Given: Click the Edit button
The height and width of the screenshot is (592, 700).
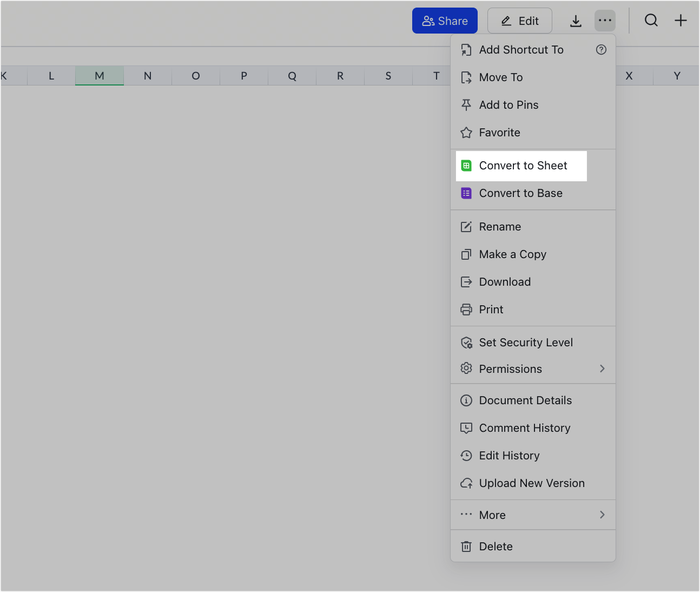Looking at the screenshot, I should [519, 21].
